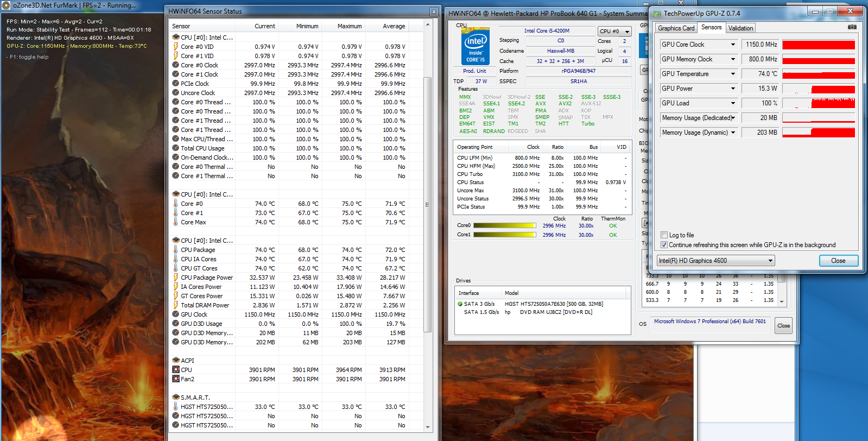Click the Intel Core i5-4200M name field
The image size is (868, 441).
[x=547, y=31]
